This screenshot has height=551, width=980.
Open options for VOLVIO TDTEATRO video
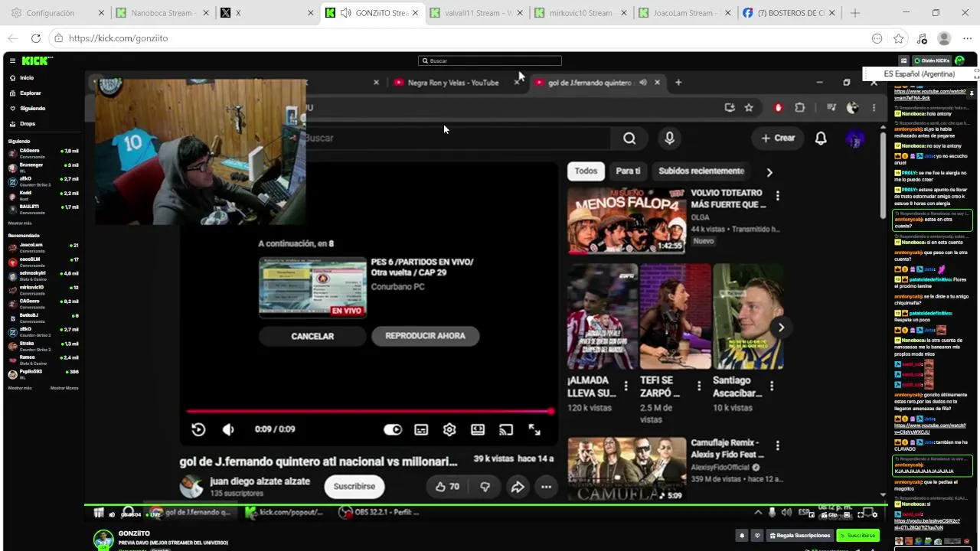[x=777, y=196]
